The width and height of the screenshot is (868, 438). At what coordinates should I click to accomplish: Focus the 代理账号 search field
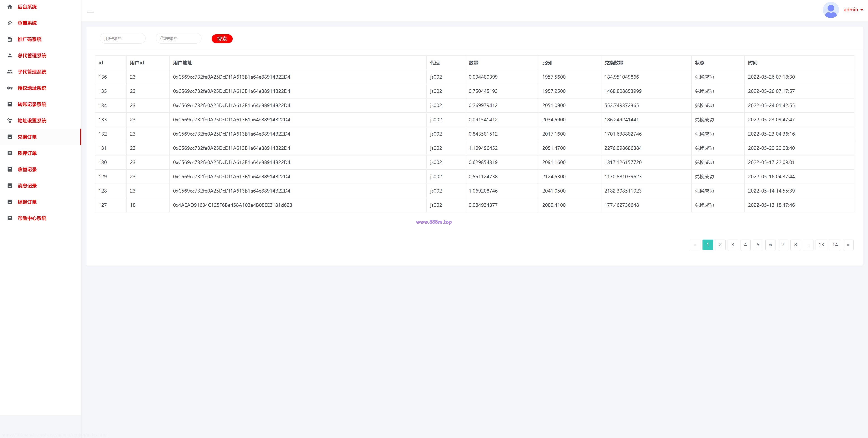(179, 38)
